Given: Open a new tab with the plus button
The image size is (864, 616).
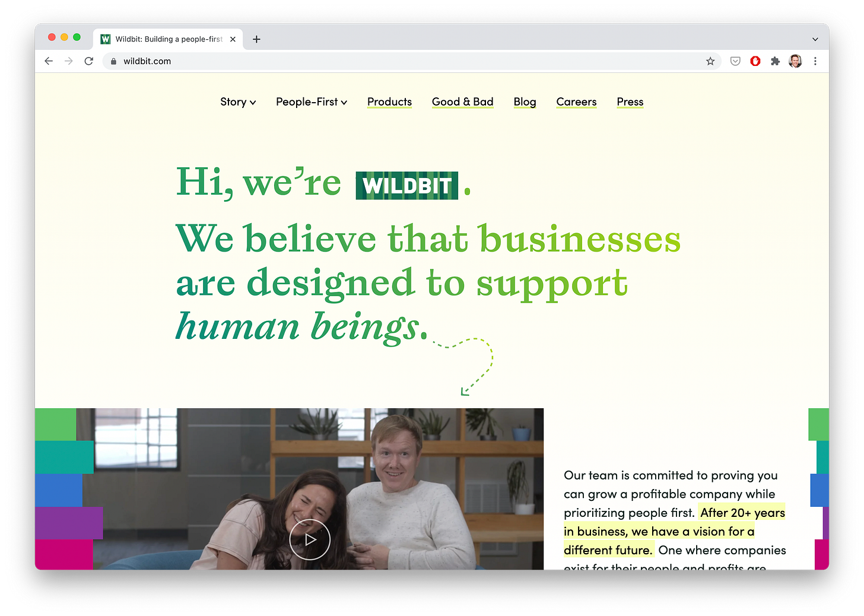Looking at the screenshot, I should 256,39.
